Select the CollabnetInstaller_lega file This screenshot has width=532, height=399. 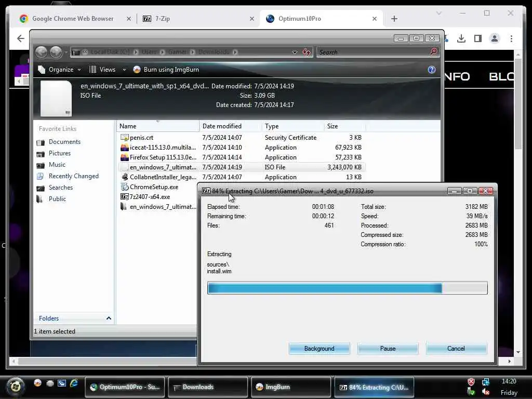[x=241, y=177]
